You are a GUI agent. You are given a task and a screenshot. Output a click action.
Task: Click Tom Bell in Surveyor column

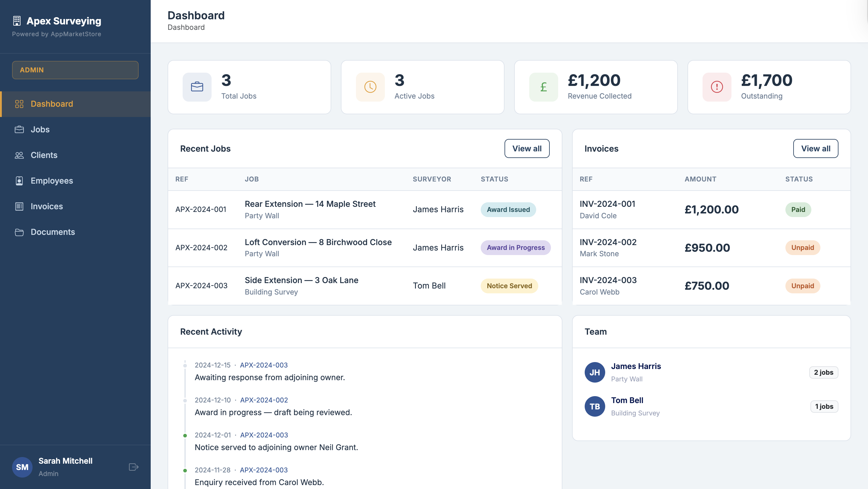tap(429, 286)
